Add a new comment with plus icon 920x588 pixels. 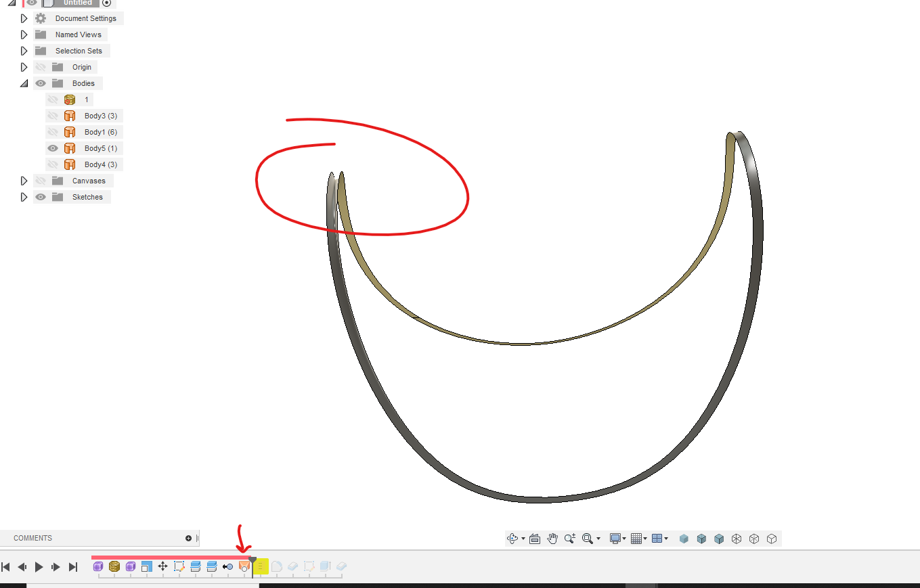click(188, 539)
